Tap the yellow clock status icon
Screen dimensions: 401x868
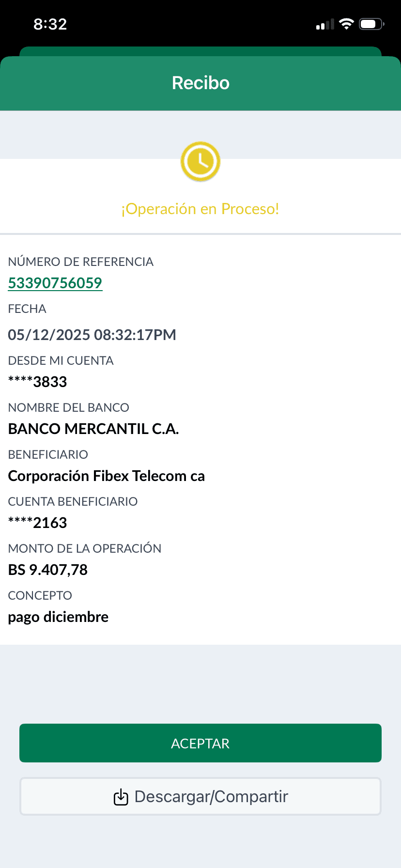[200, 161]
